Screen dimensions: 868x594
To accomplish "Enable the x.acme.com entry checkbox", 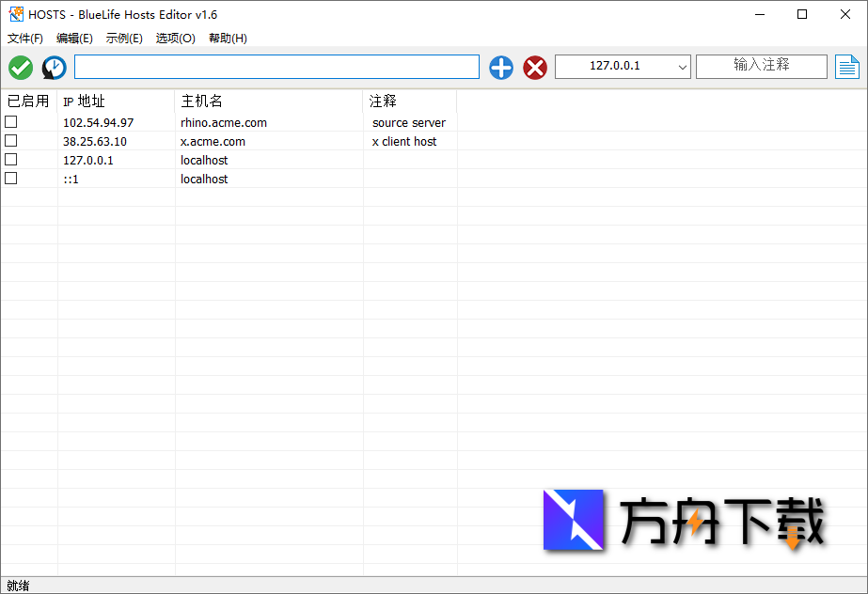I will 10,140.
